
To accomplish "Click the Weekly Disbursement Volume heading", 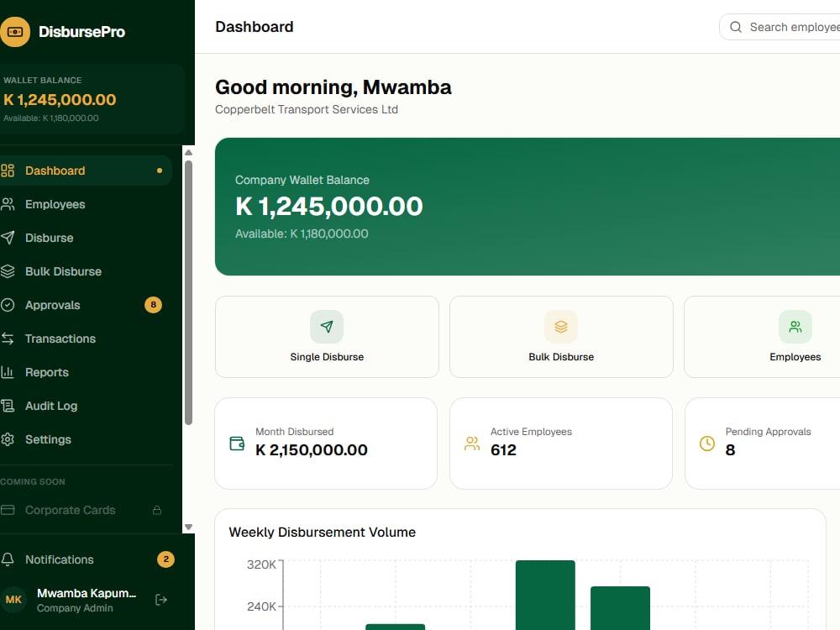I will (322, 532).
